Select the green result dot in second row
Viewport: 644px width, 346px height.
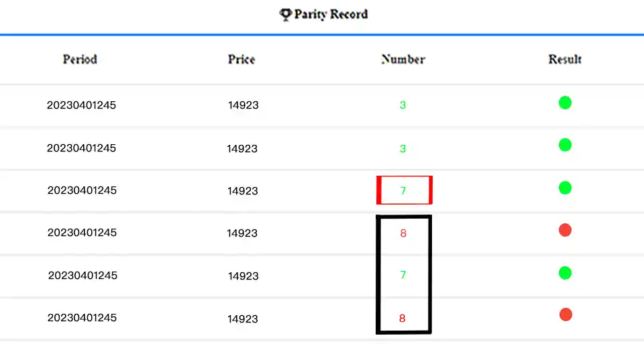[x=565, y=145]
